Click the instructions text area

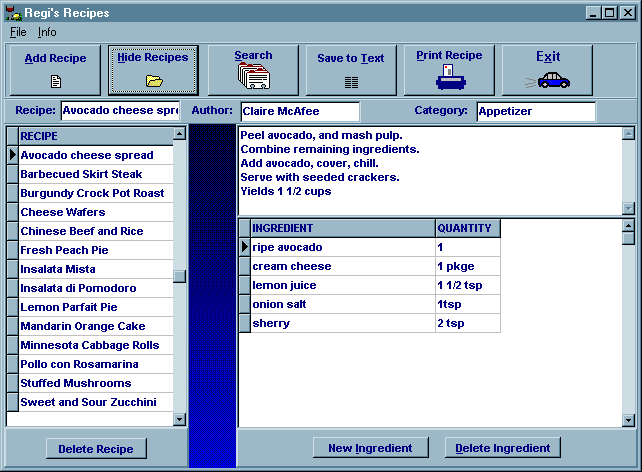pos(430,171)
